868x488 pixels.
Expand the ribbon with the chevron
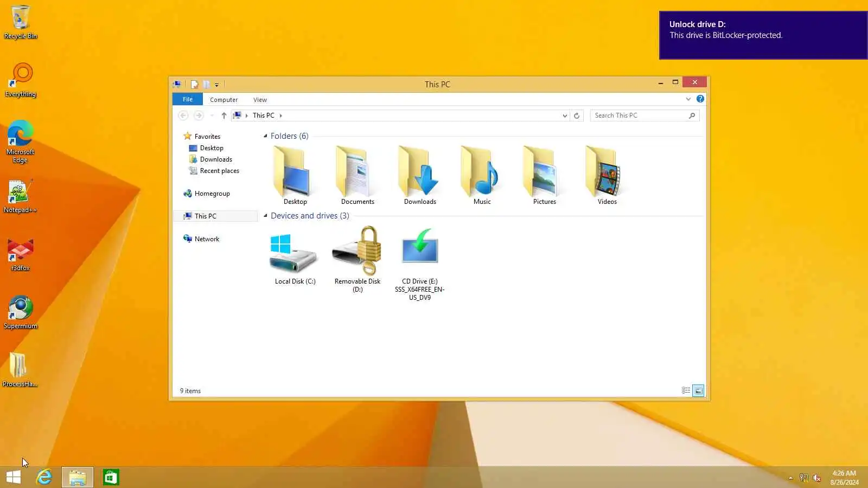point(688,99)
